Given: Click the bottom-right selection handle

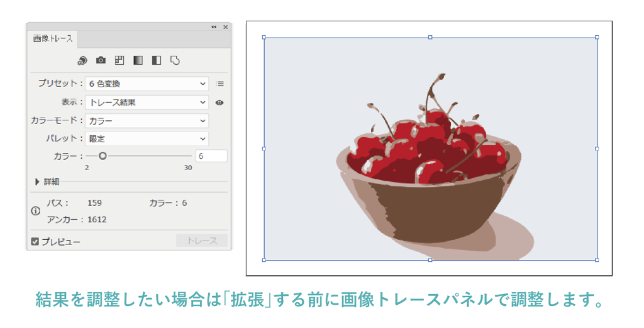Looking at the screenshot, I should (597, 260).
